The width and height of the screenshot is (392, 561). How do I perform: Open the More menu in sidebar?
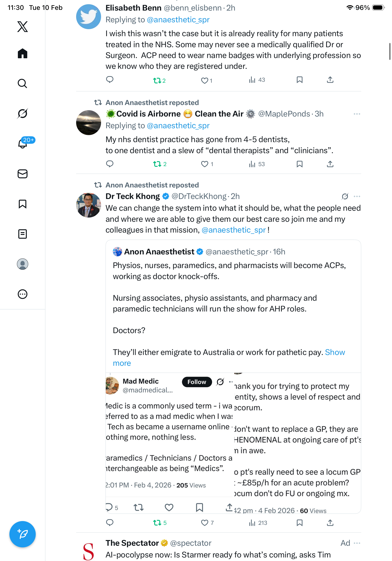pyautogui.click(x=23, y=294)
